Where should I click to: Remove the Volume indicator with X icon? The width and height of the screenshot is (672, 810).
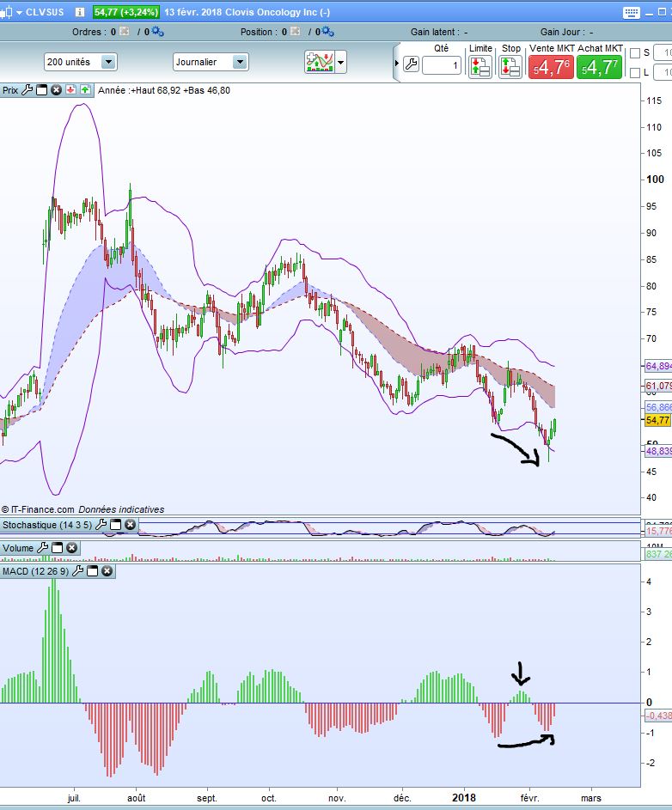point(72,547)
